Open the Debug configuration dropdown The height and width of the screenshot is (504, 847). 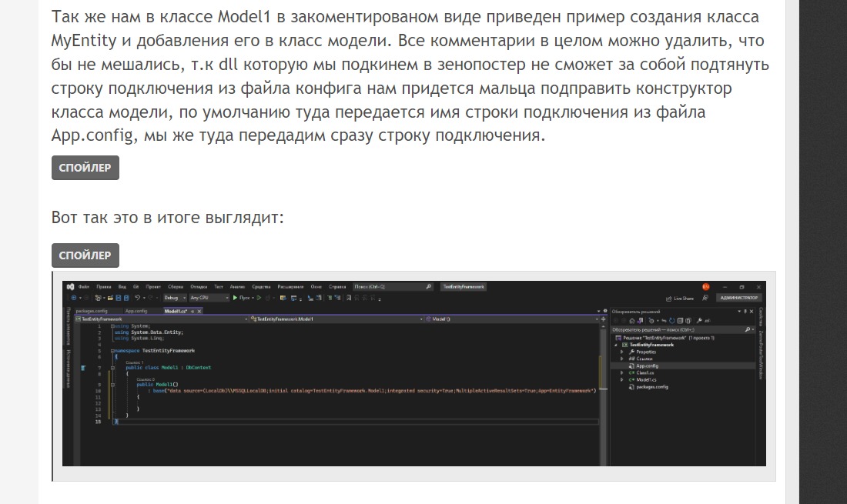pyautogui.click(x=173, y=297)
